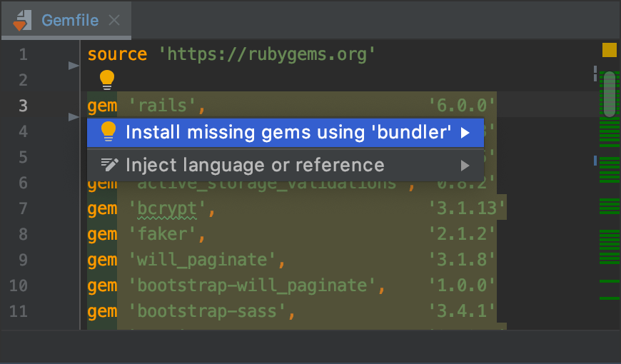The image size is (621, 364).
Task: Choose "Inject language or reference" option
Action: coord(255,166)
